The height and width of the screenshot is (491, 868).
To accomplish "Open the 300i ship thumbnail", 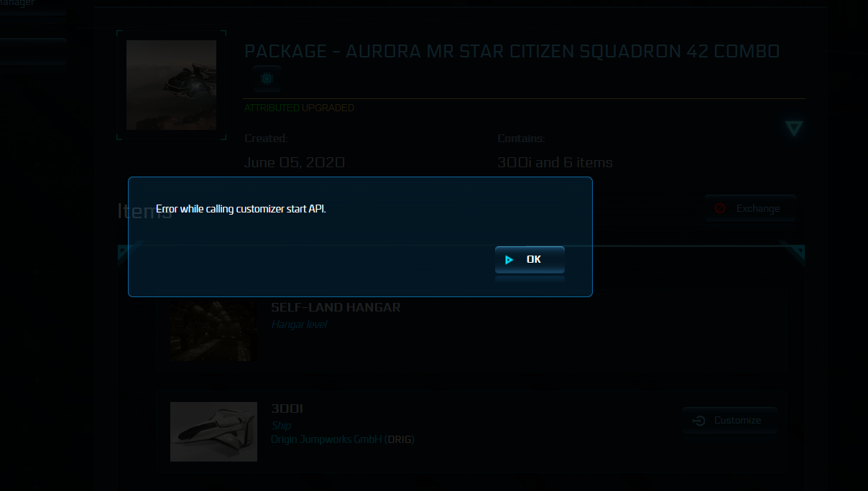I will pos(213,431).
